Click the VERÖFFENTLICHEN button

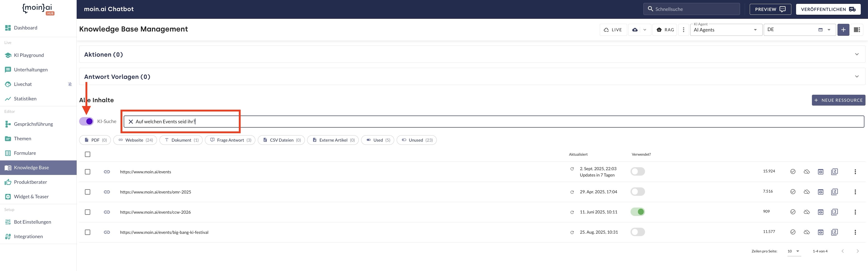828,9
